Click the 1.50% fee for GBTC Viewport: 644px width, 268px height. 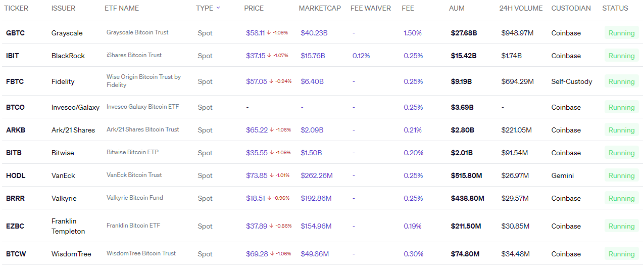pyautogui.click(x=413, y=33)
